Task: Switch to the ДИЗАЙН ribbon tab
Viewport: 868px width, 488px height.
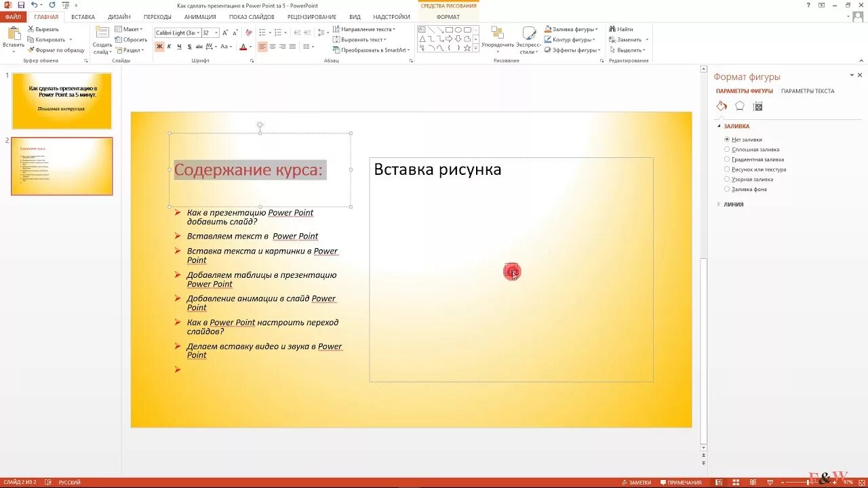Action: [119, 17]
